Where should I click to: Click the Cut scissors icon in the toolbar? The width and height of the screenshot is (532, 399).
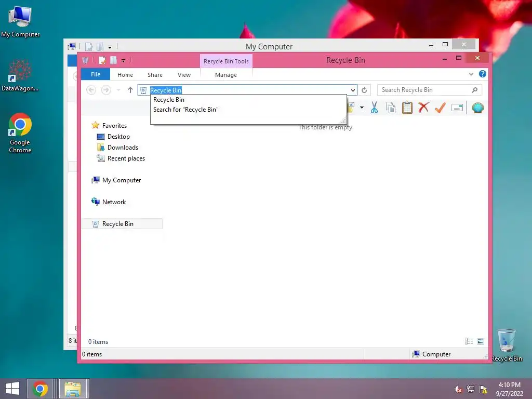coord(374,108)
